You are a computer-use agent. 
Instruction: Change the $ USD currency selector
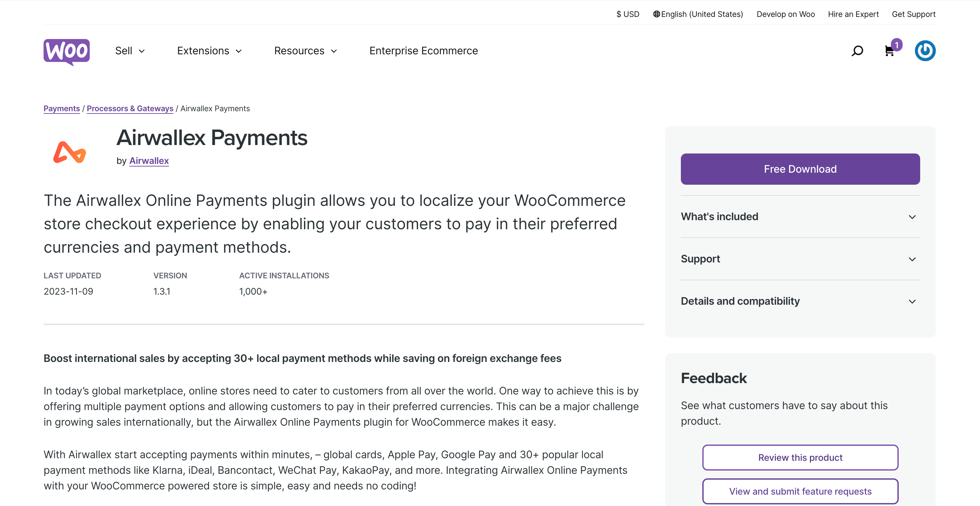click(x=628, y=14)
